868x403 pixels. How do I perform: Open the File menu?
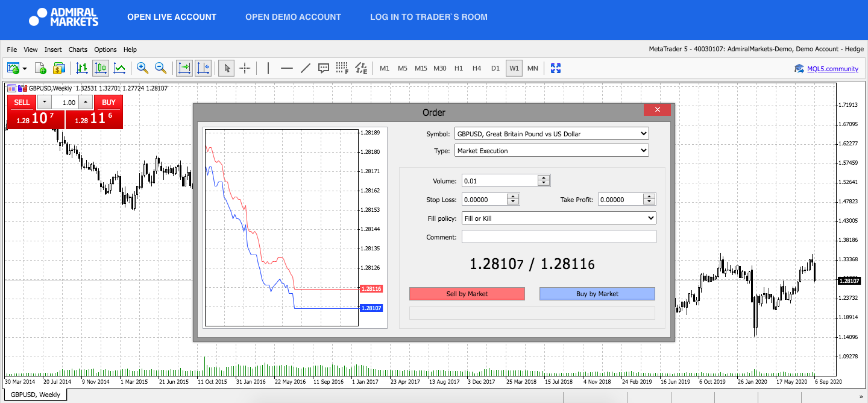pos(12,49)
